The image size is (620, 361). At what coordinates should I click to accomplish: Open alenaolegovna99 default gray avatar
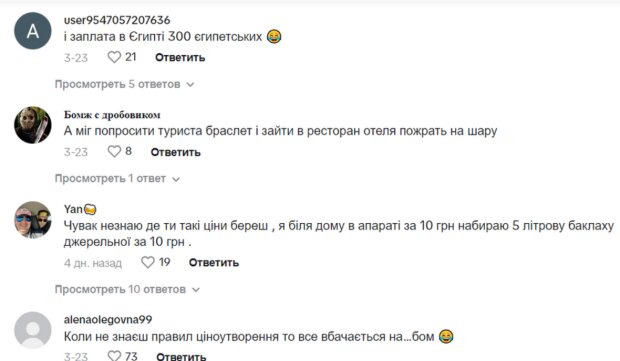point(33,330)
